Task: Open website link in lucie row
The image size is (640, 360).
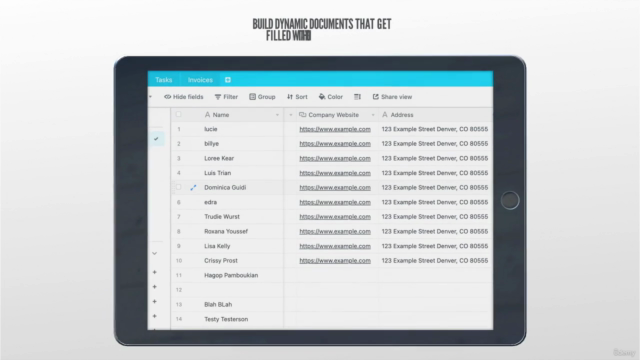Action: 335,129
